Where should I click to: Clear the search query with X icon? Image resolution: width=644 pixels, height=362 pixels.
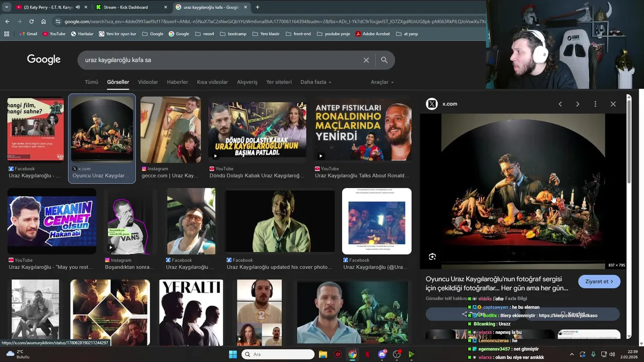tap(366, 60)
